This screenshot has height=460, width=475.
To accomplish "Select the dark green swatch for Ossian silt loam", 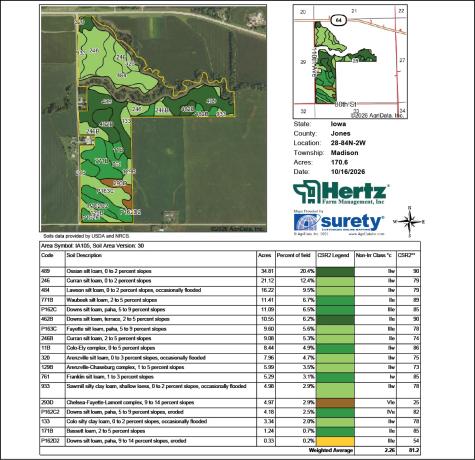I will tap(335, 271).
